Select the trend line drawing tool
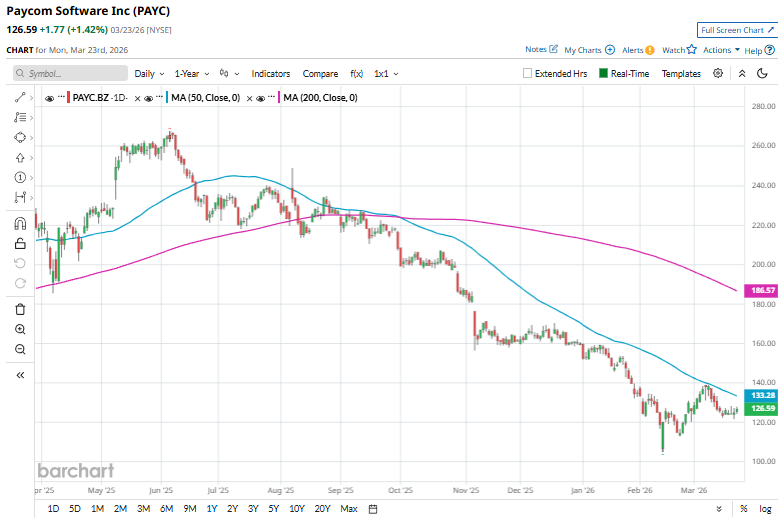Screen dimensions: 778x520 pyautogui.click(x=20, y=97)
